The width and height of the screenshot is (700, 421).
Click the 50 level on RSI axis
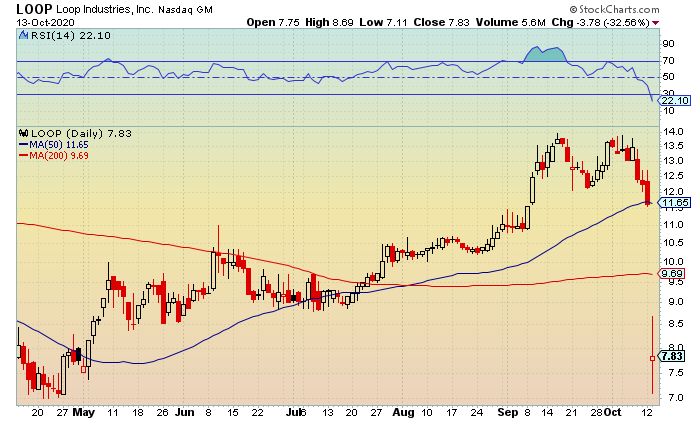pos(669,77)
